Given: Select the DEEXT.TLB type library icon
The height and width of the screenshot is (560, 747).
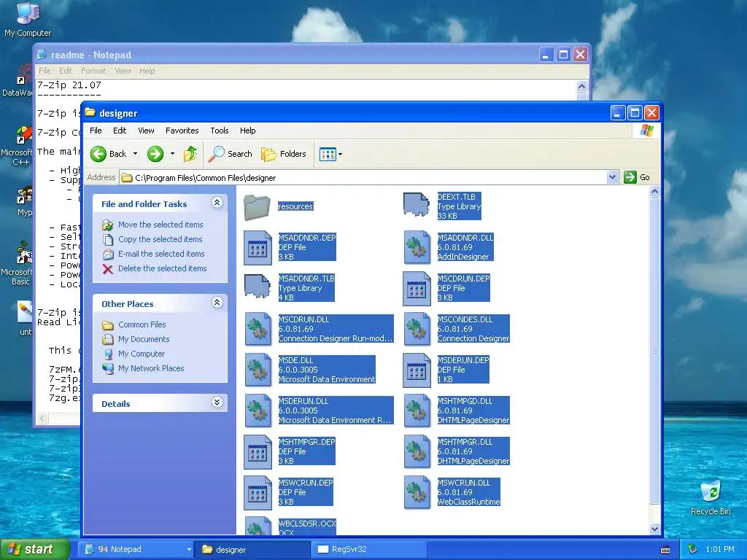Looking at the screenshot, I should pos(417,205).
